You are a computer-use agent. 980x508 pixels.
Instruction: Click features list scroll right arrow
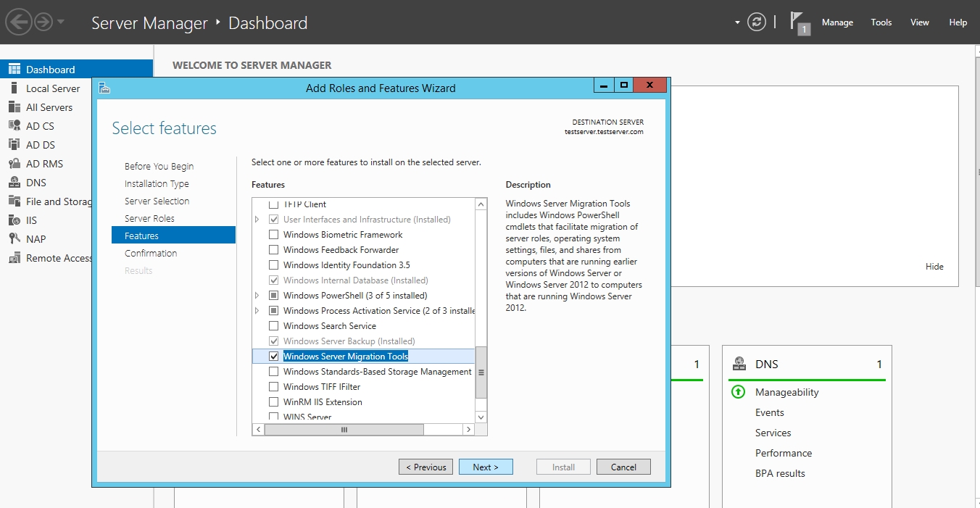[469, 430]
